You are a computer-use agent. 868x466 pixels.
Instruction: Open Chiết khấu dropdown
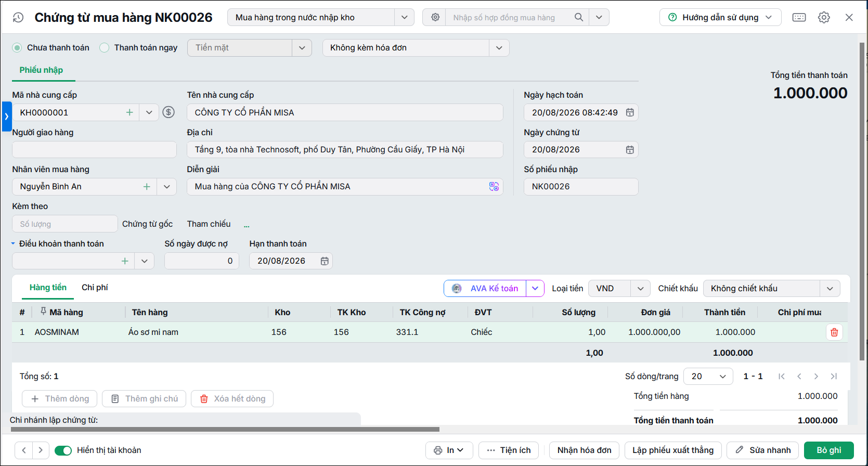[x=830, y=289]
